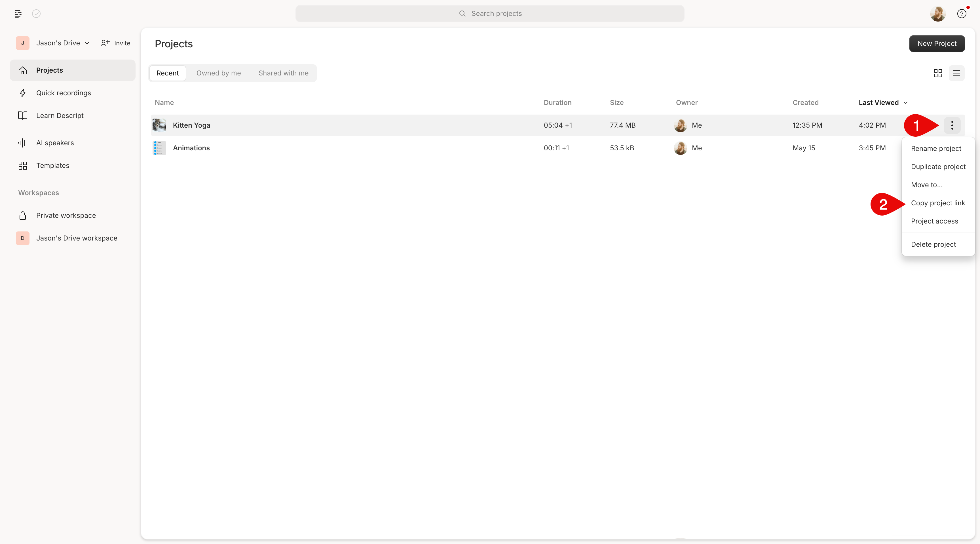Click the 12:35 PM created time
980x544 pixels.
click(x=807, y=126)
